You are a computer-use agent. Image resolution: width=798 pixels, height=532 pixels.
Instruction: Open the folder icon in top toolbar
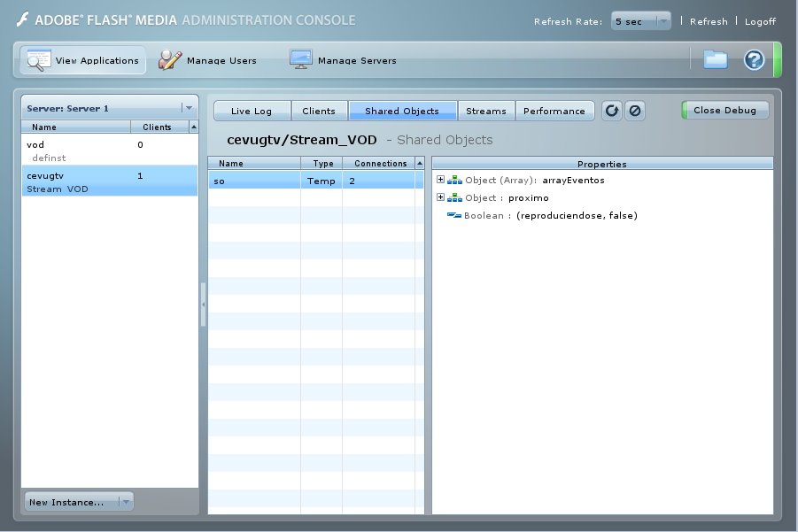[x=715, y=59]
